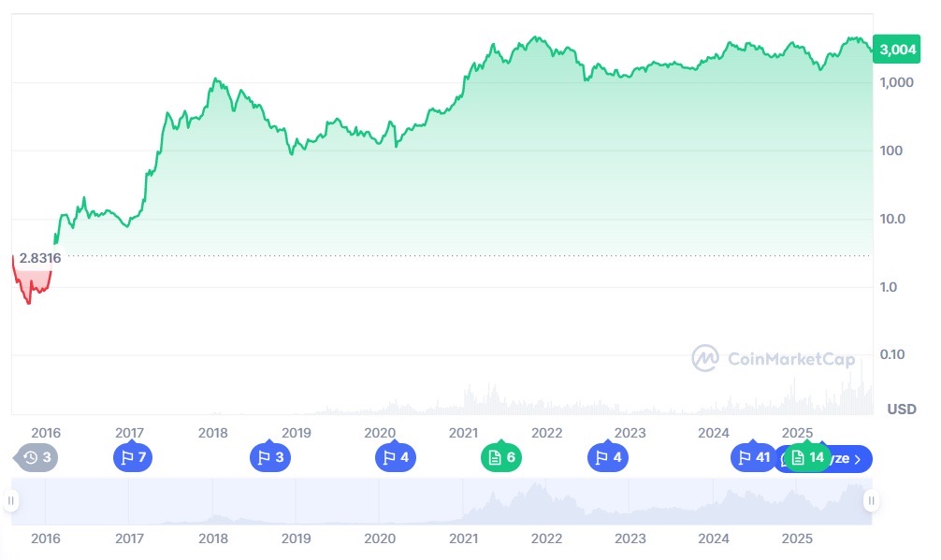Click the current price label 3,004
Viewport: 941px width, 560px height.
pos(898,50)
